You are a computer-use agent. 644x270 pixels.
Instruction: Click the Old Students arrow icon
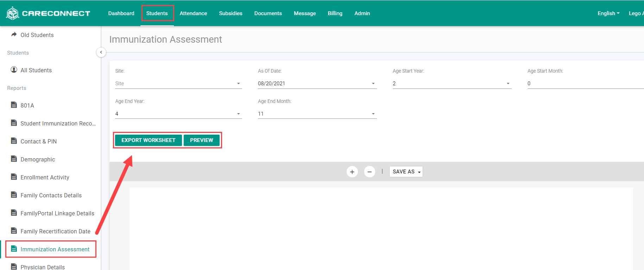tap(14, 35)
